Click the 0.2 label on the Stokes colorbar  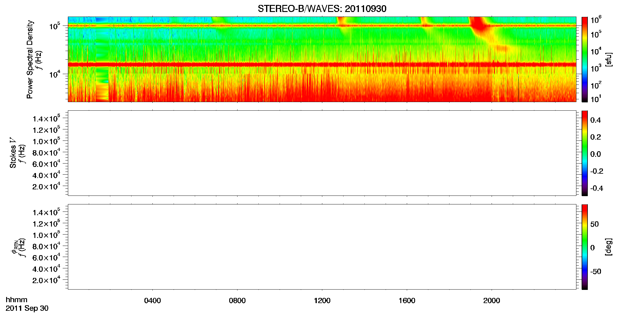(x=595, y=137)
